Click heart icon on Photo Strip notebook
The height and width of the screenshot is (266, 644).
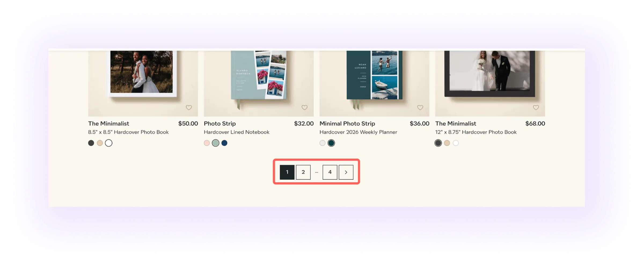coord(305,107)
